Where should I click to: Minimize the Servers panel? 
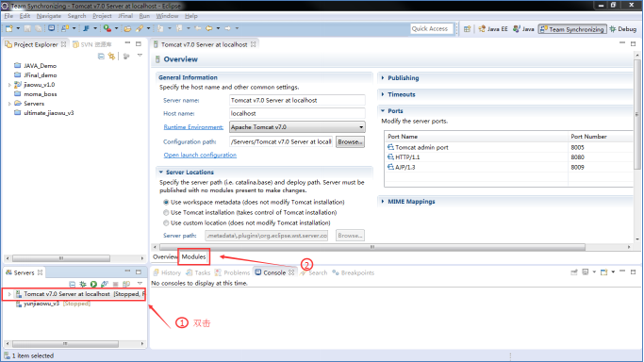pyautogui.click(x=127, y=271)
